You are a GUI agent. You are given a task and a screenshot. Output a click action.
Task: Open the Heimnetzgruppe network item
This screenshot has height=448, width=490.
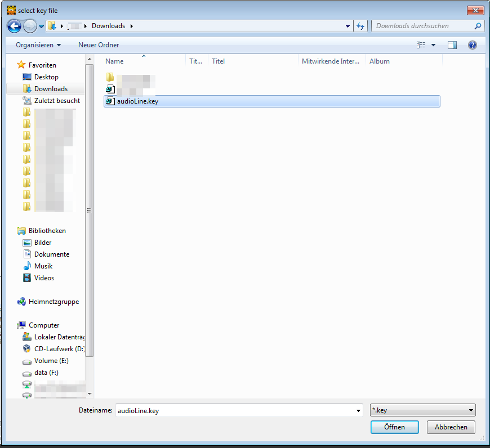[x=54, y=302]
